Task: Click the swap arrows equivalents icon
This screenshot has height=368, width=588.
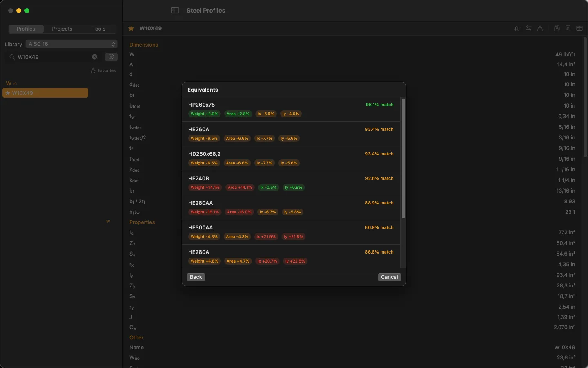Action: (x=529, y=28)
